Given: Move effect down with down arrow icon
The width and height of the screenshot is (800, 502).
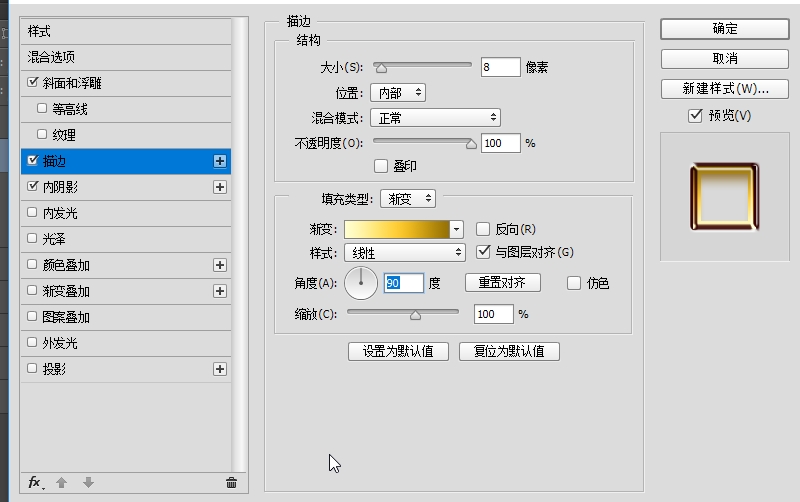Looking at the screenshot, I should [x=88, y=483].
